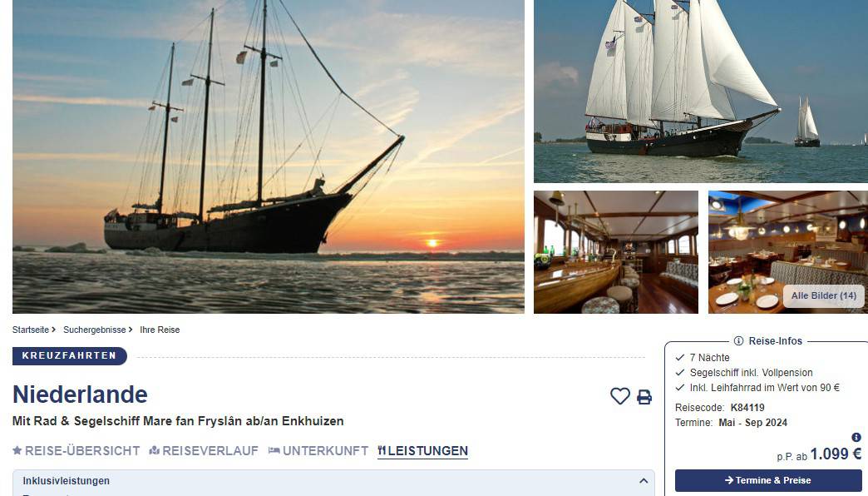Select the Reise-Übersicht tab
The height and width of the screenshot is (496, 868).
click(76, 451)
